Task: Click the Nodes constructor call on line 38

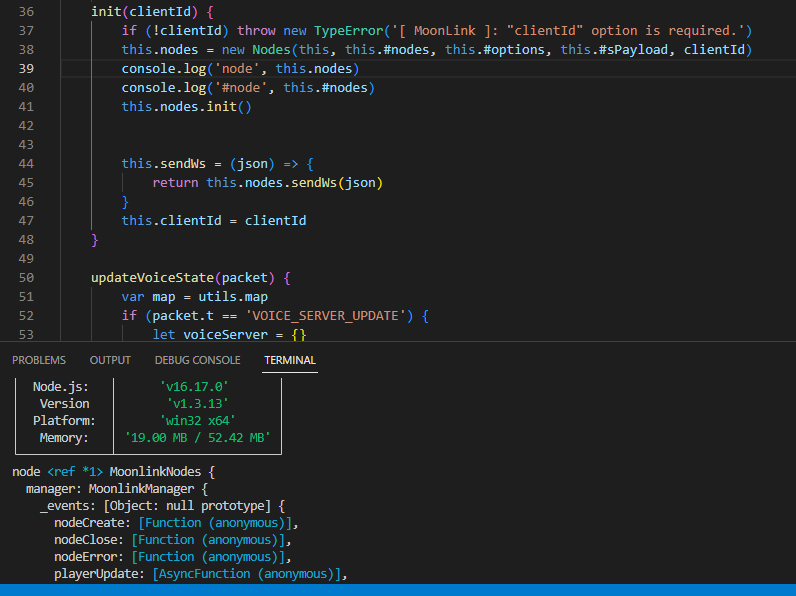Action: (x=271, y=50)
